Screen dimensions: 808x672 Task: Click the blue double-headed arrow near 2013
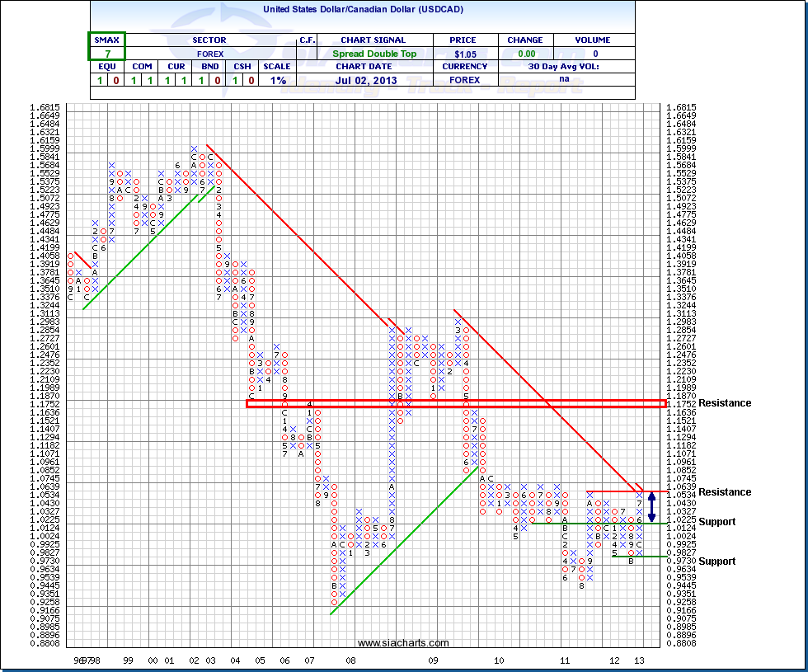coord(652,506)
